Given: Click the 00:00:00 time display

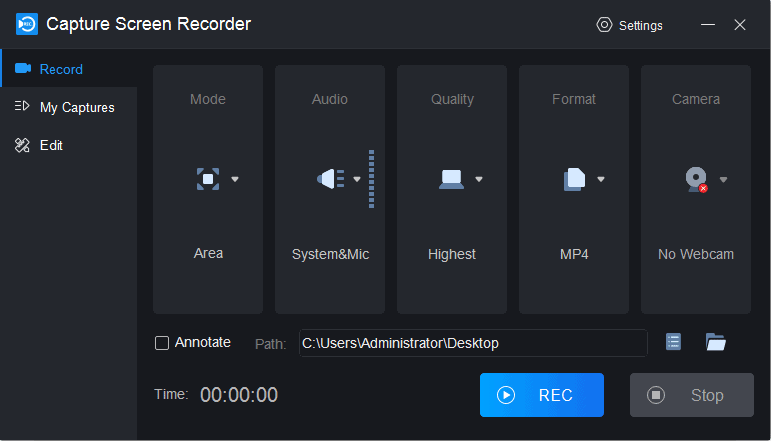Looking at the screenshot, I should 239,395.
